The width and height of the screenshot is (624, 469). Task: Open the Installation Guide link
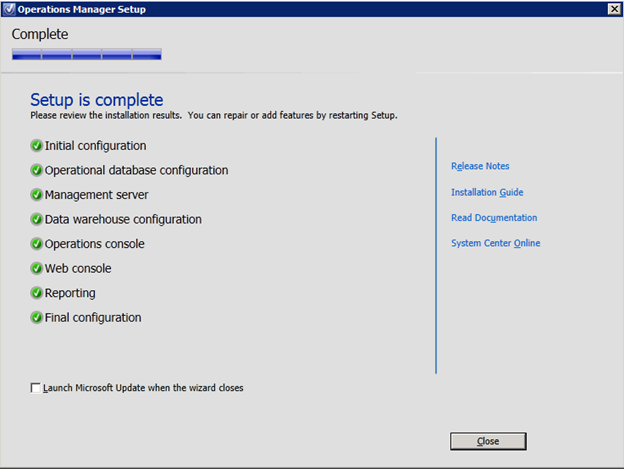point(487,193)
